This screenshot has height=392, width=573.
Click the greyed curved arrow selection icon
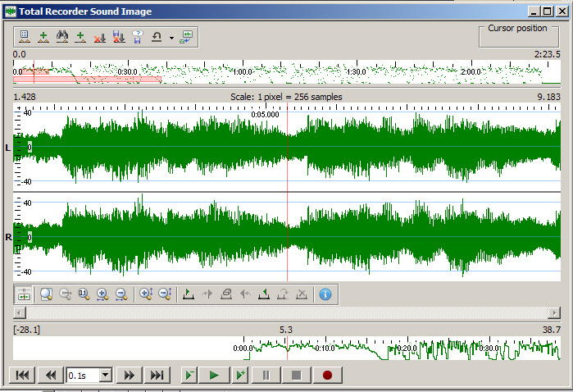283,294
